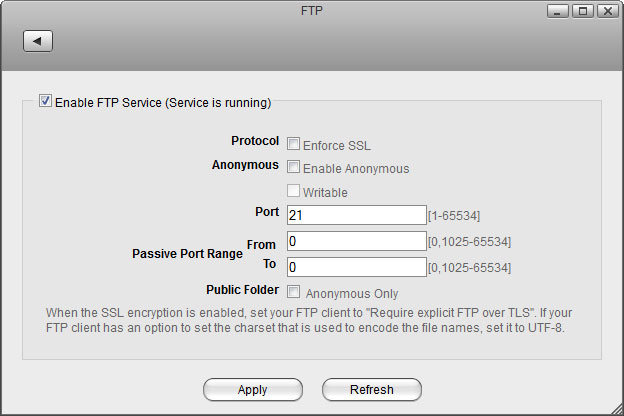Click the passive port From field
The height and width of the screenshot is (416, 624).
356,241
